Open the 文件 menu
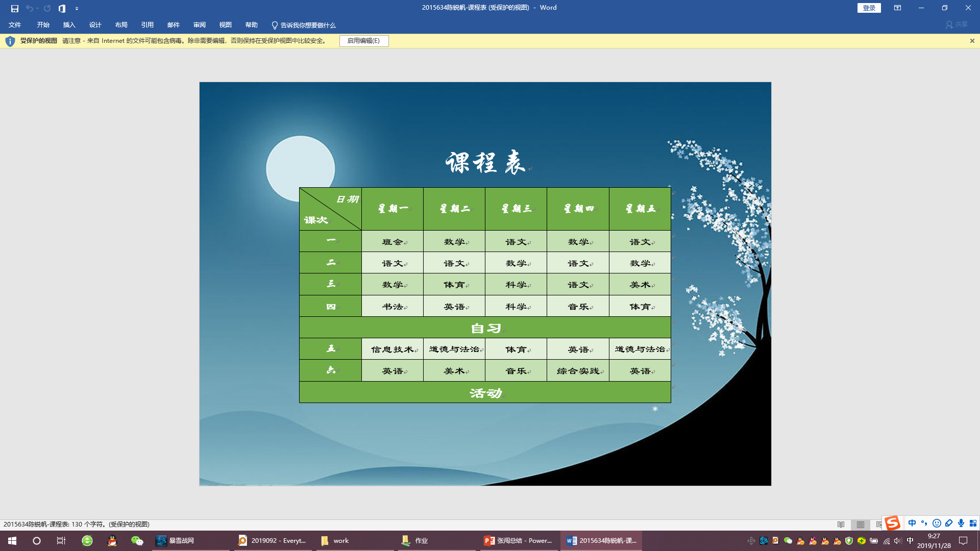Image resolution: width=980 pixels, height=551 pixels. [x=15, y=25]
